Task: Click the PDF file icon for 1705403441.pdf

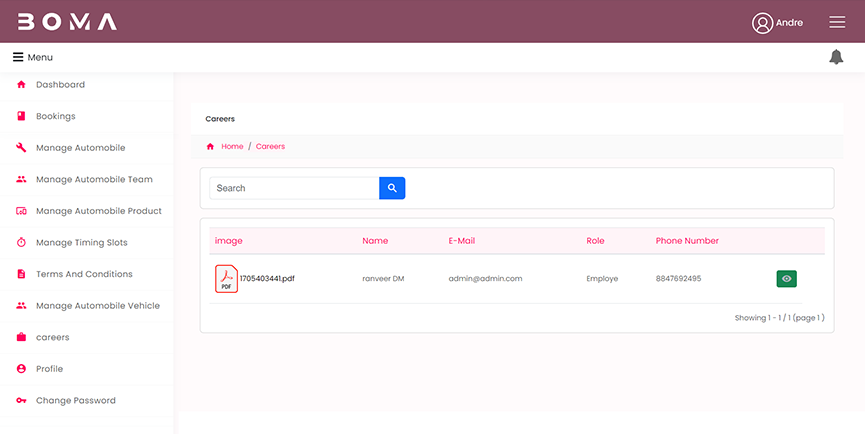Action: (226, 279)
